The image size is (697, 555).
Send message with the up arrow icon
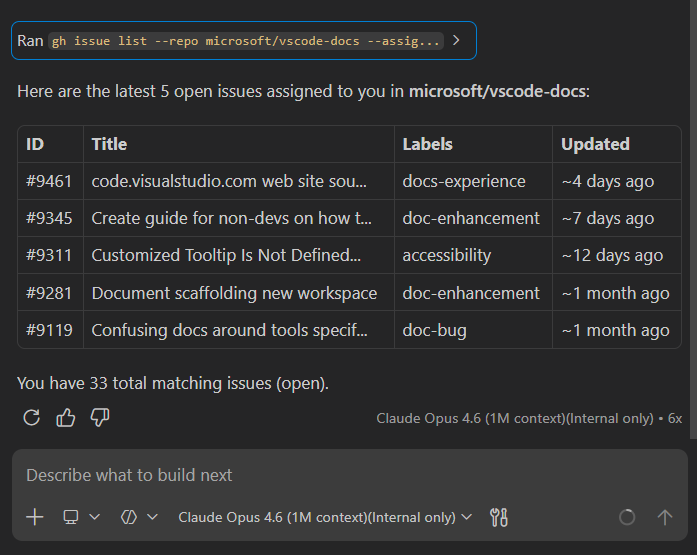click(x=665, y=517)
